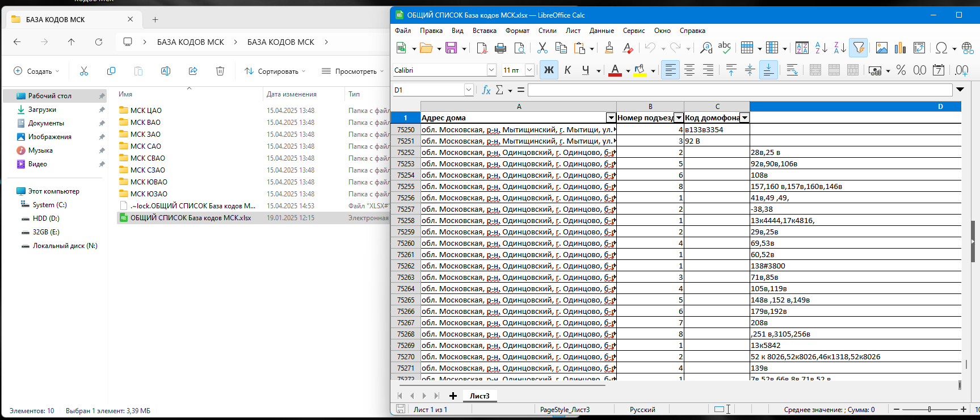
Task: Click Format as Date icon
Action: click(x=939, y=70)
